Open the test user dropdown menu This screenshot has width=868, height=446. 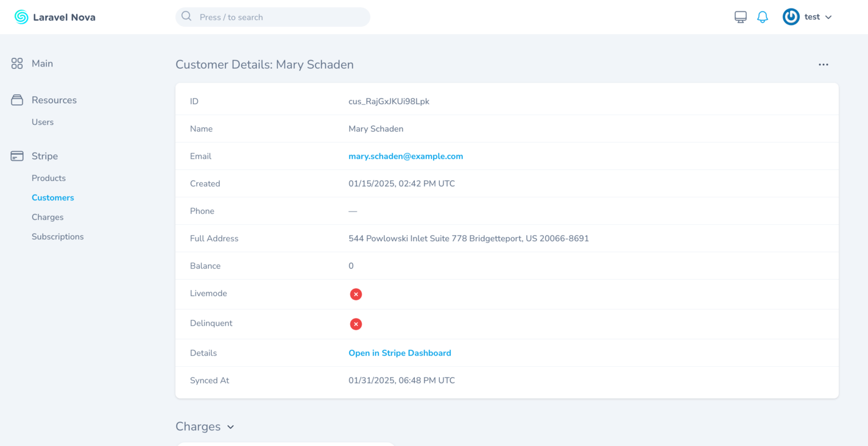point(817,17)
